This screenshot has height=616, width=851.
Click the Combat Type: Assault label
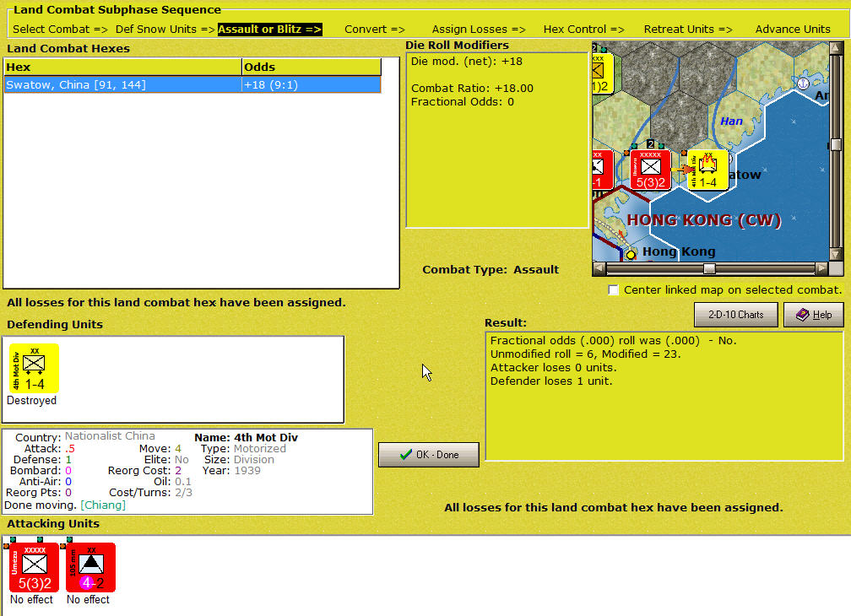tap(490, 269)
